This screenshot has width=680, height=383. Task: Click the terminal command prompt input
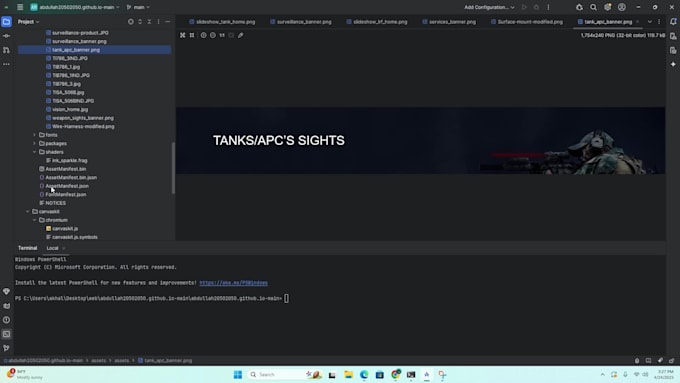pos(286,298)
